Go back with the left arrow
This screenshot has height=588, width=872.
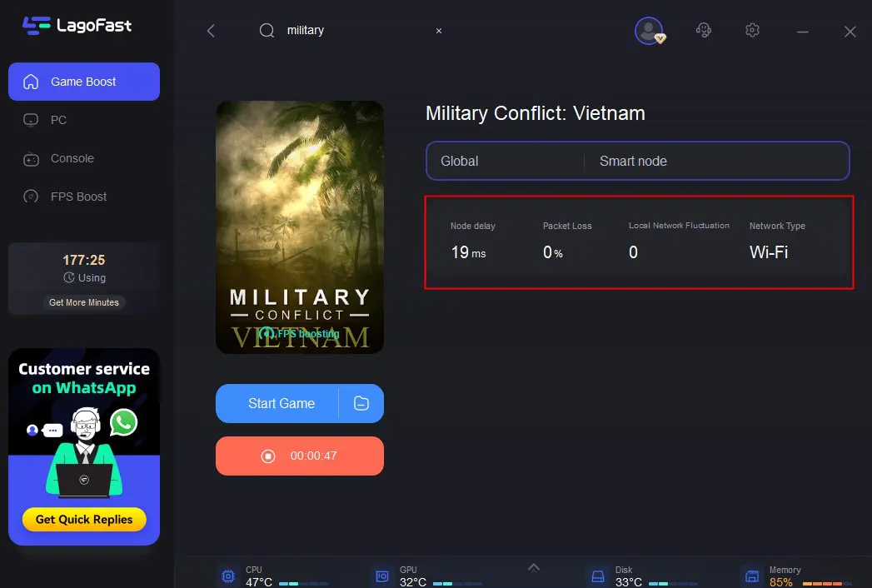tap(211, 31)
